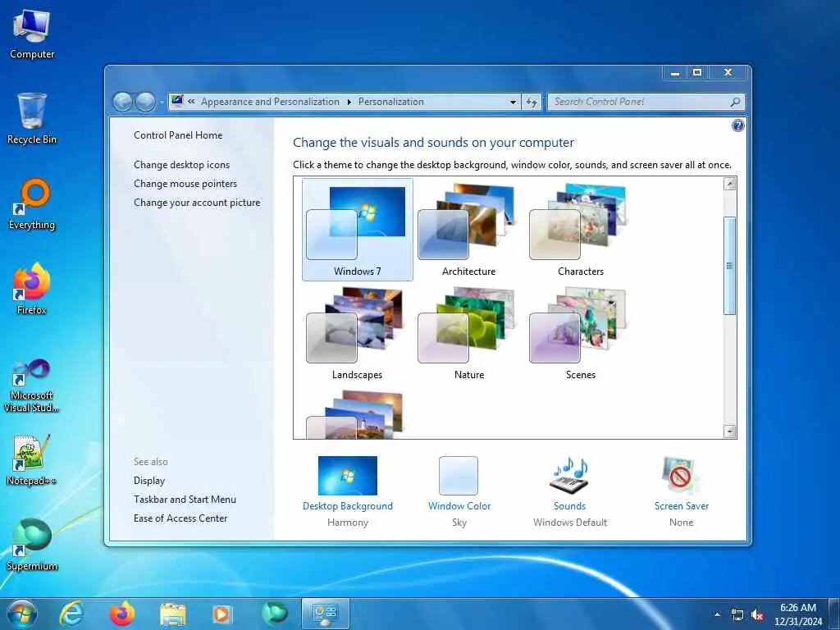Launch Supermium from the taskbar
840x630 pixels.
(274, 614)
